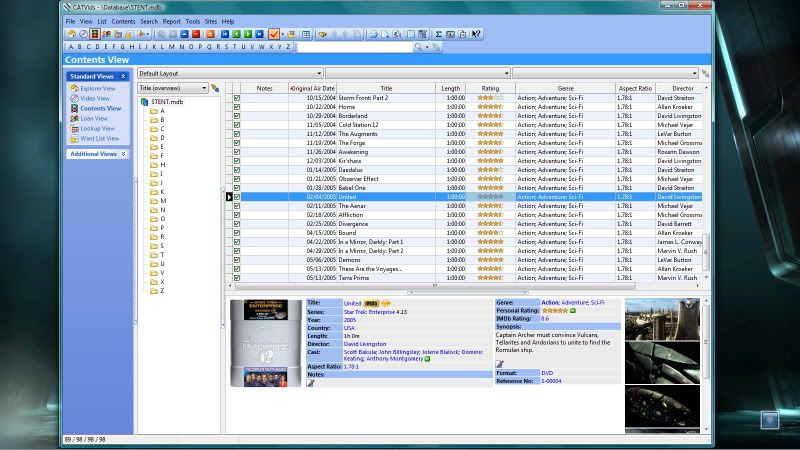Click the print preview magnifier icon

coord(385,34)
